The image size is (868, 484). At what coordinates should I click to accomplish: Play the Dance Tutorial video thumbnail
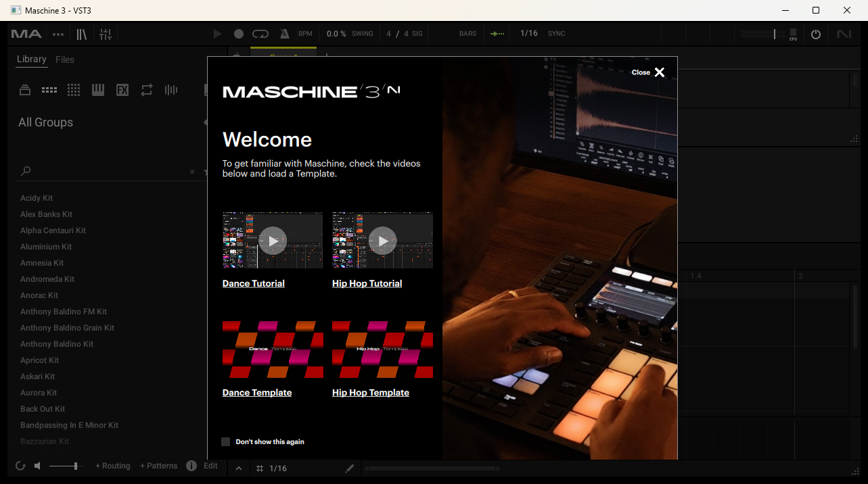click(273, 241)
